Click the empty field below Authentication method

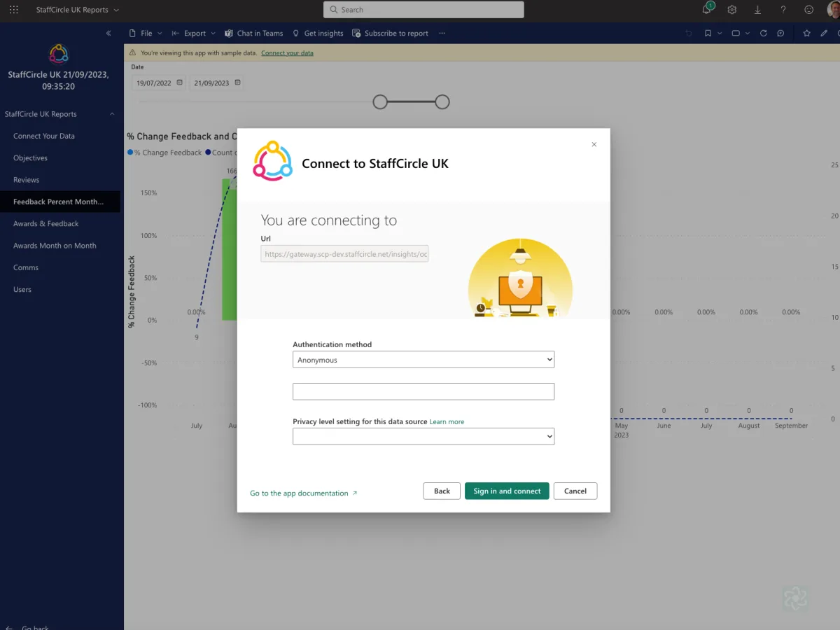pos(423,391)
